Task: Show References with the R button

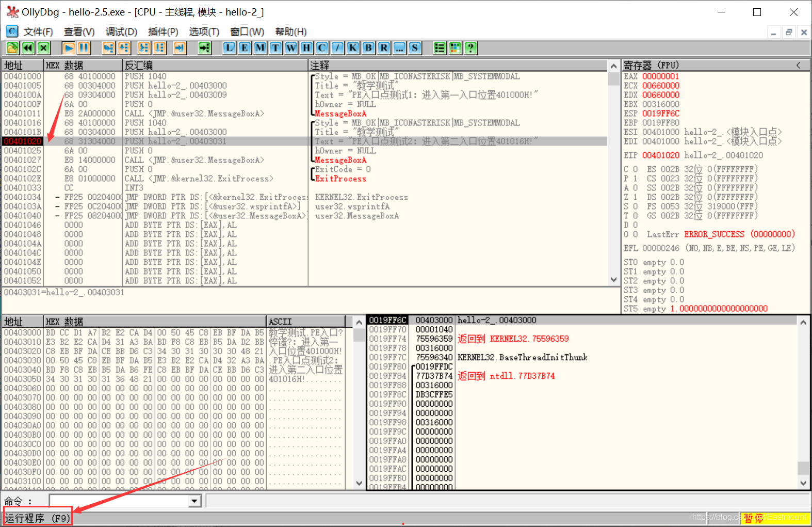Action: coord(384,48)
